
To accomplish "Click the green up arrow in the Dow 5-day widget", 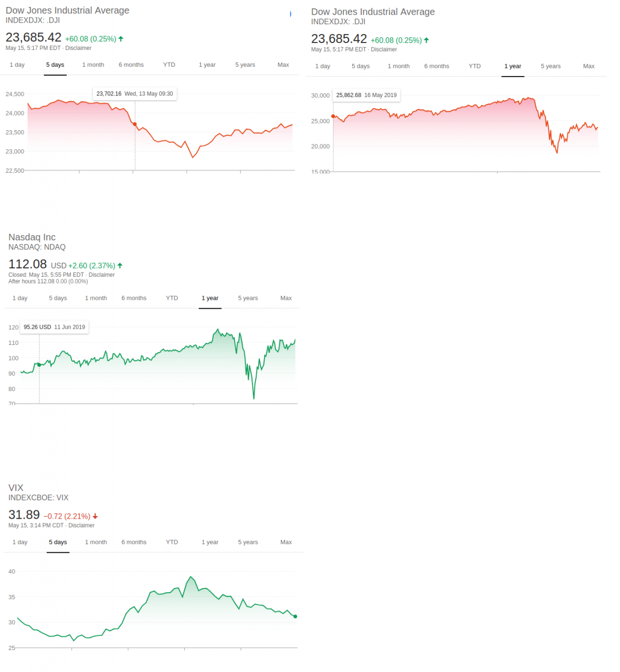I will click(x=121, y=39).
